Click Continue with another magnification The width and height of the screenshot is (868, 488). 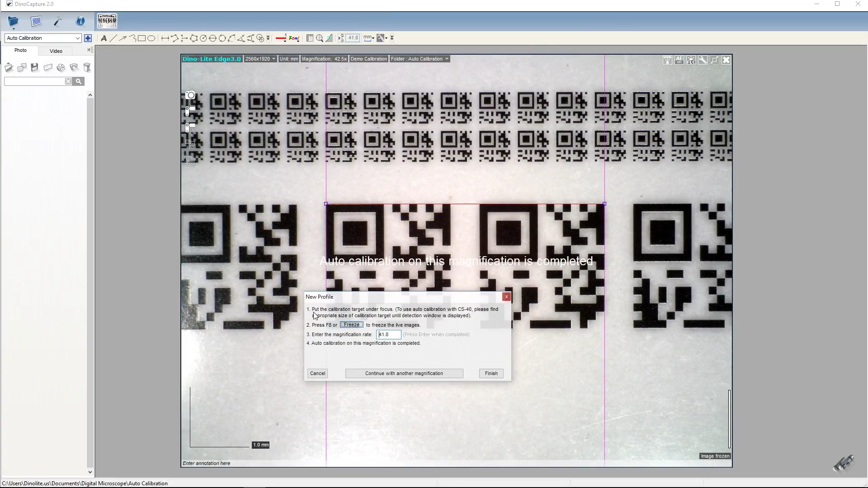coord(404,373)
